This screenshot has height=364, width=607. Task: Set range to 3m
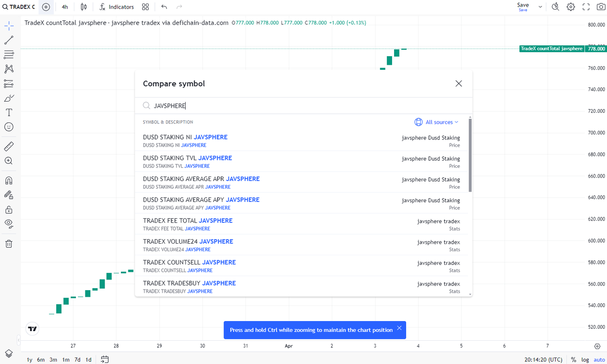click(53, 359)
